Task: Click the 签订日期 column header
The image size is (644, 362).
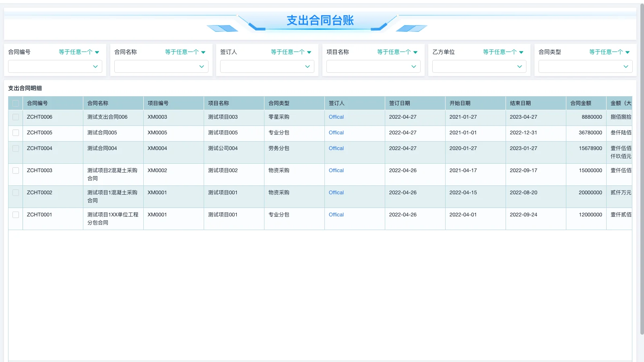Action: pyautogui.click(x=399, y=103)
